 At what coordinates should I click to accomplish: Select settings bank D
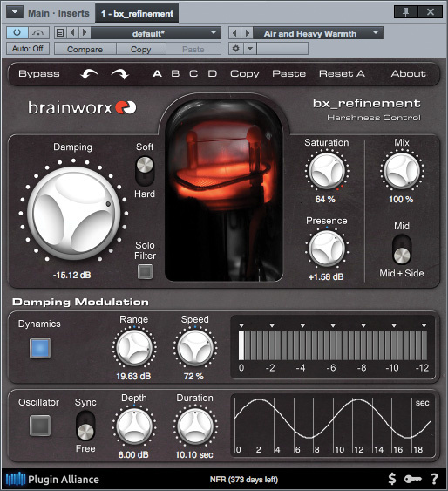(213, 73)
